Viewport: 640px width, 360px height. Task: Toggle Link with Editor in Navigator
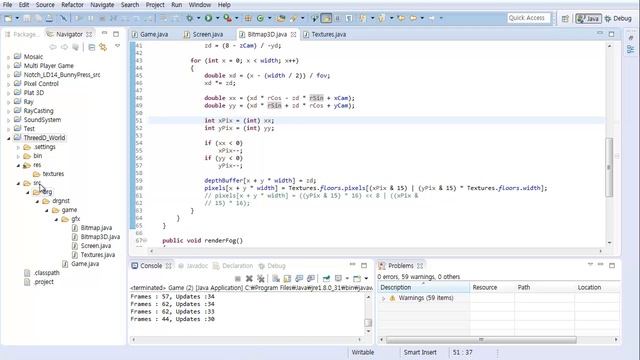pos(103,47)
